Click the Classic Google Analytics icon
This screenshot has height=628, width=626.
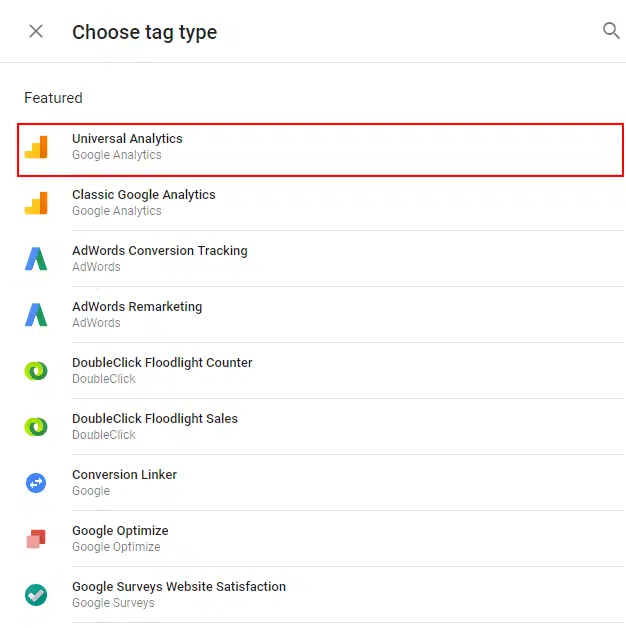pyautogui.click(x=36, y=203)
